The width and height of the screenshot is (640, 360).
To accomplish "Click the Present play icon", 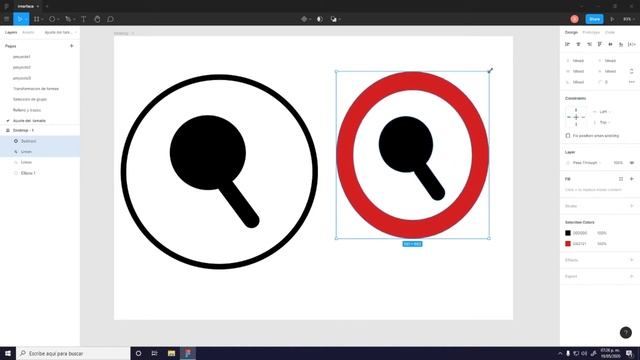I will coord(612,19).
